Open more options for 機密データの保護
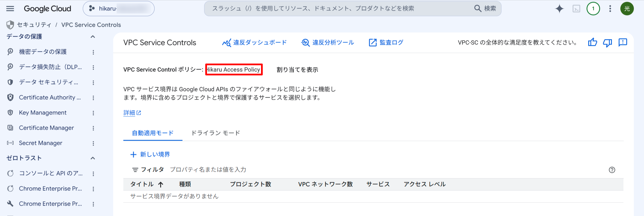The height and width of the screenshot is (216, 644). pos(93,52)
